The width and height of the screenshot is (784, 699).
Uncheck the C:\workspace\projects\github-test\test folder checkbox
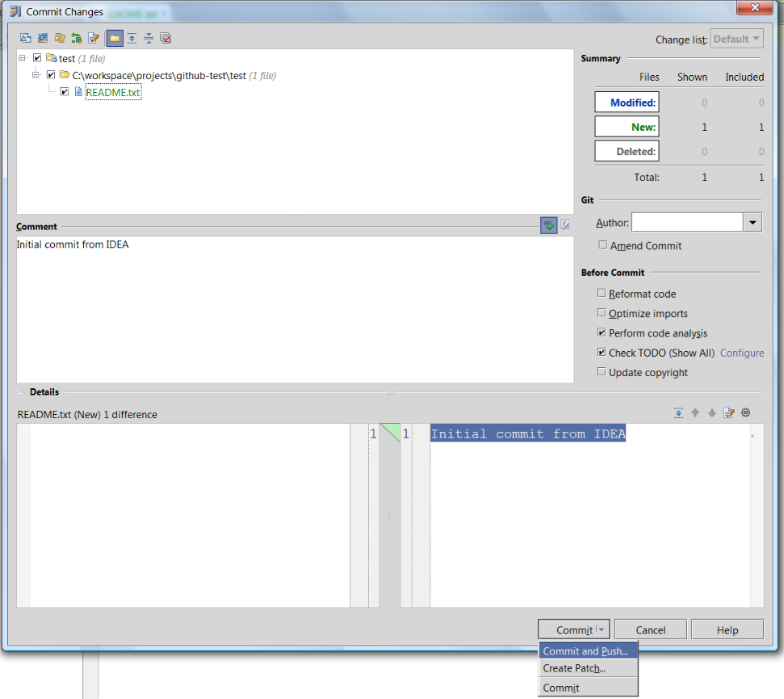coord(51,75)
